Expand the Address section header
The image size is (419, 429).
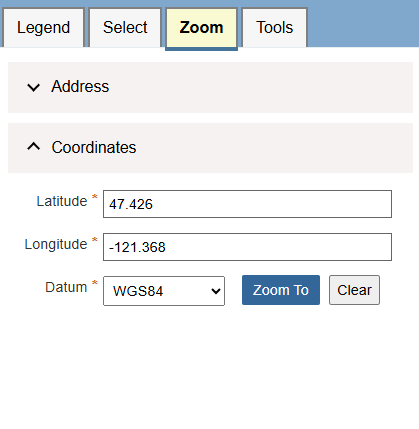(210, 87)
